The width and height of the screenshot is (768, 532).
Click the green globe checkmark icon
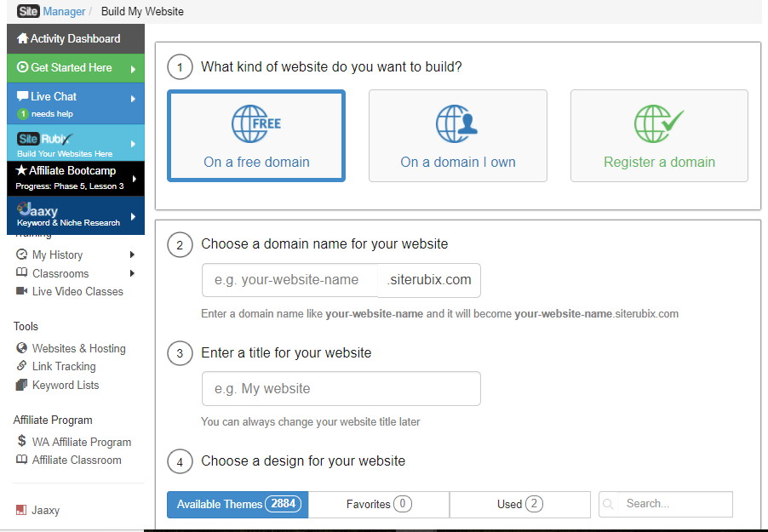(x=659, y=123)
